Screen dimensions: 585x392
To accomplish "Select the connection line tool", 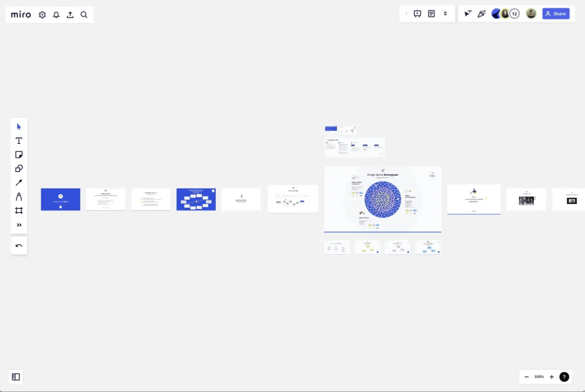I will [19, 182].
